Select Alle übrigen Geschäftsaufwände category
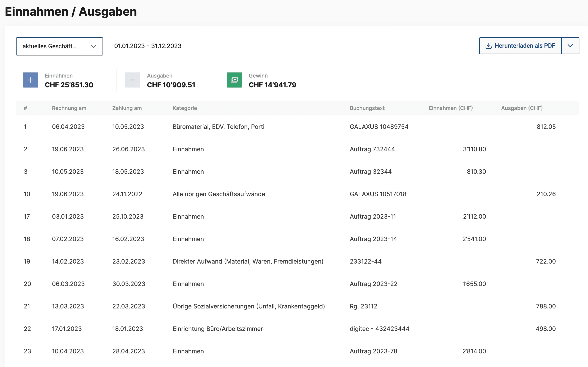588x367 pixels. click(x=219, y=194)
